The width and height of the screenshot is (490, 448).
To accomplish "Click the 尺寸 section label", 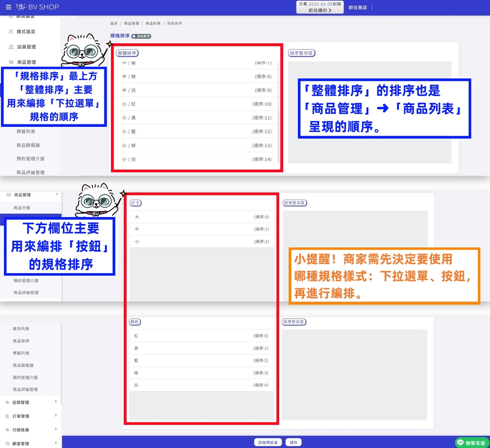I will point(135,203).
